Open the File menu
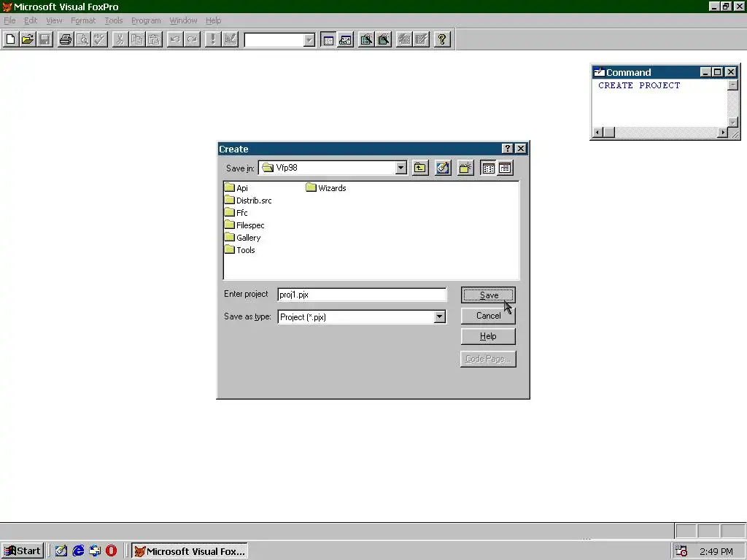Image resolution: width=747 pixels, height=560 pixels. (x=9, y=20)
